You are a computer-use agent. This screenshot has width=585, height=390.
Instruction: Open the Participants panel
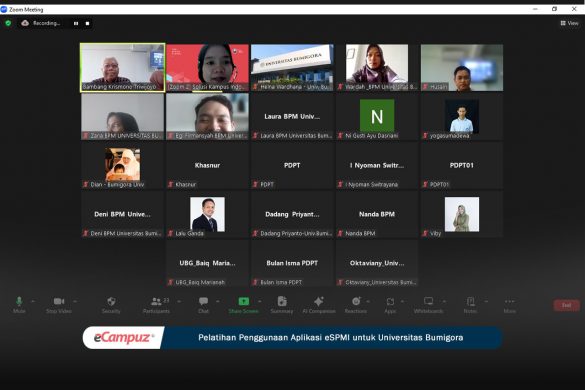point(156,302)
